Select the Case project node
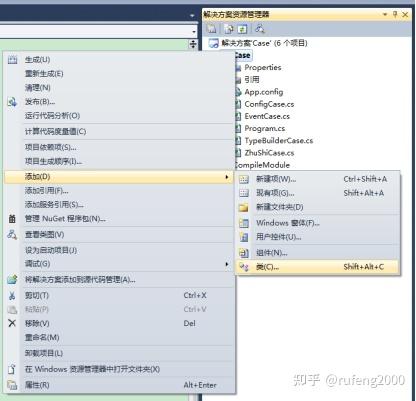This screenshot has height=401, width=416. (243, 56)
